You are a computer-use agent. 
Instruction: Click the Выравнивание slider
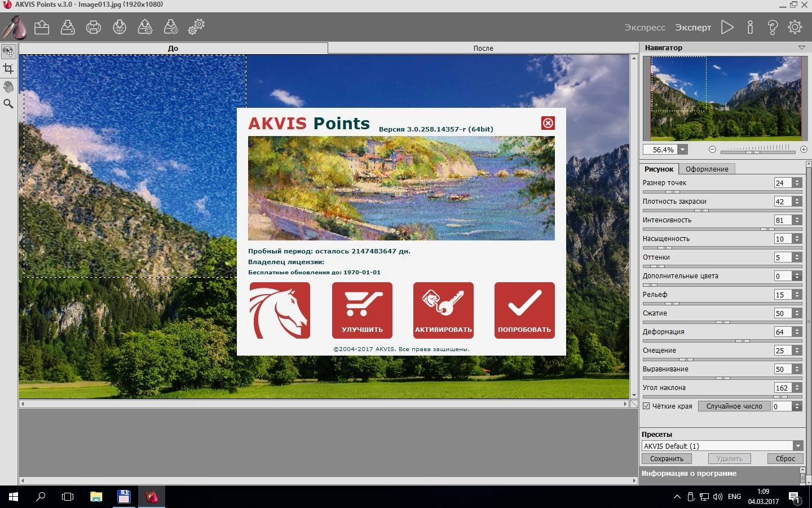[x=722, y=378]
